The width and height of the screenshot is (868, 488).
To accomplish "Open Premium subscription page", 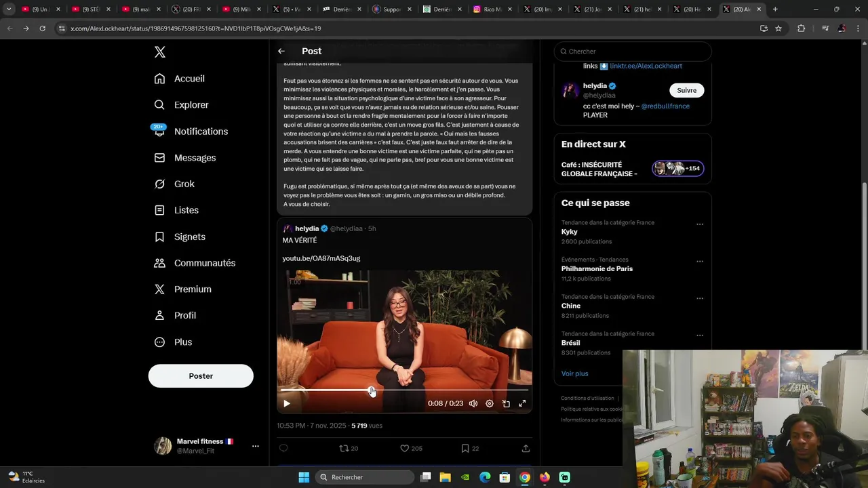I will coord(183,289).
